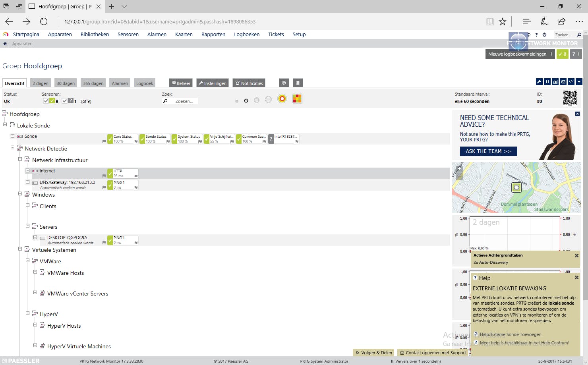The image size is (588, 365).
Task: Open the System Status sensor
Action: click(x=187, y=139)
